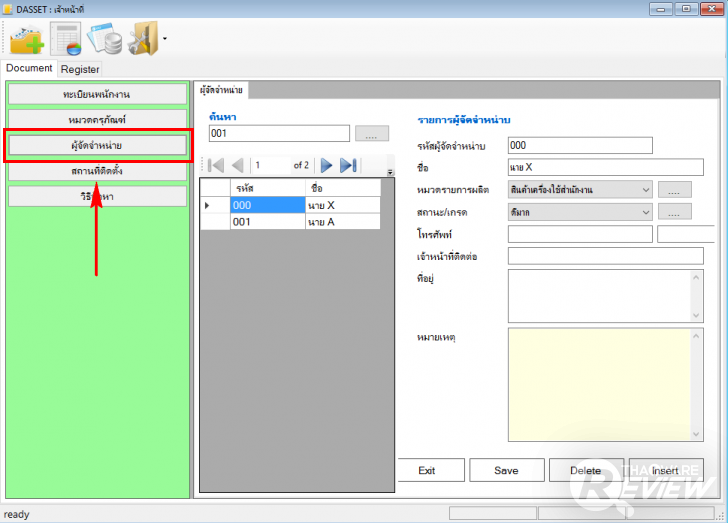Select the cell นาย X in grid
Viewport: 728px width, 523px height.
click(x=343, y=205)
